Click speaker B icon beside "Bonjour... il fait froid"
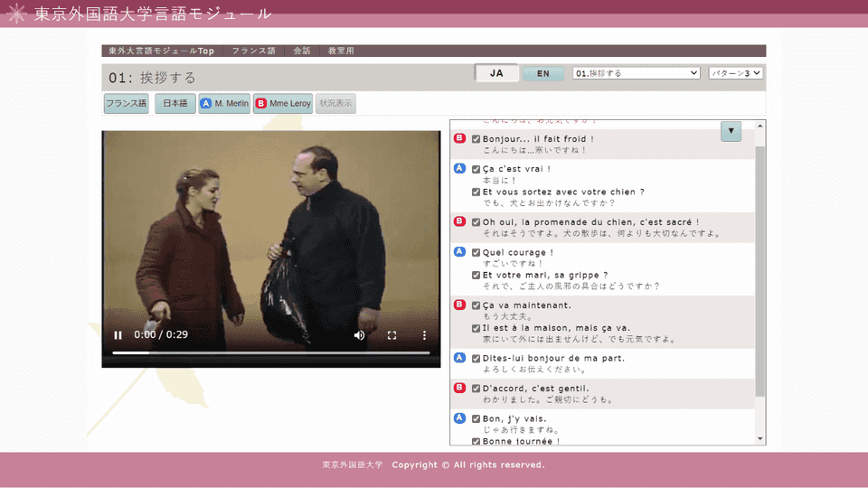This screenshot has width=868, height=488. pyautogui.click(x=459, y=139)
